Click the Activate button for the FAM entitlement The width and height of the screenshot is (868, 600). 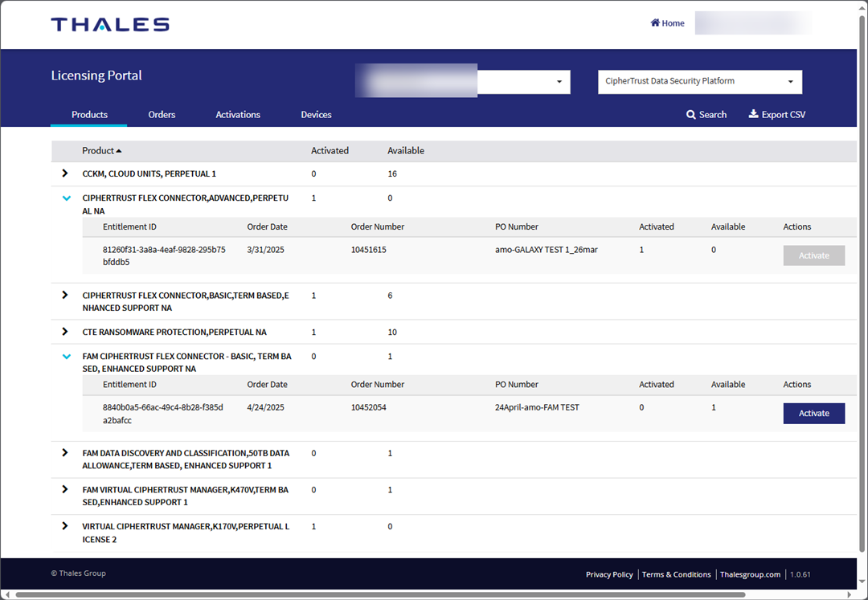(813, 412)
